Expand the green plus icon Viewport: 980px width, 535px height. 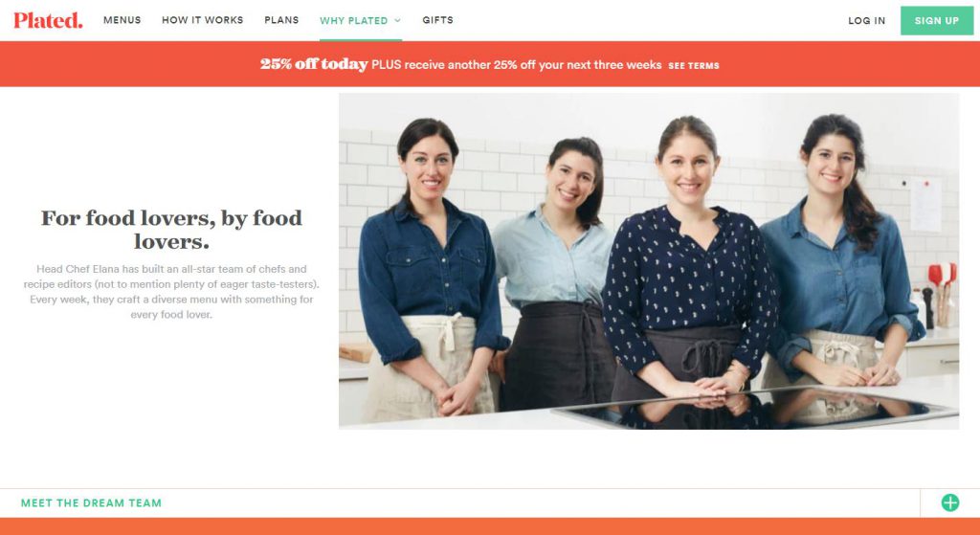(950, 502)
